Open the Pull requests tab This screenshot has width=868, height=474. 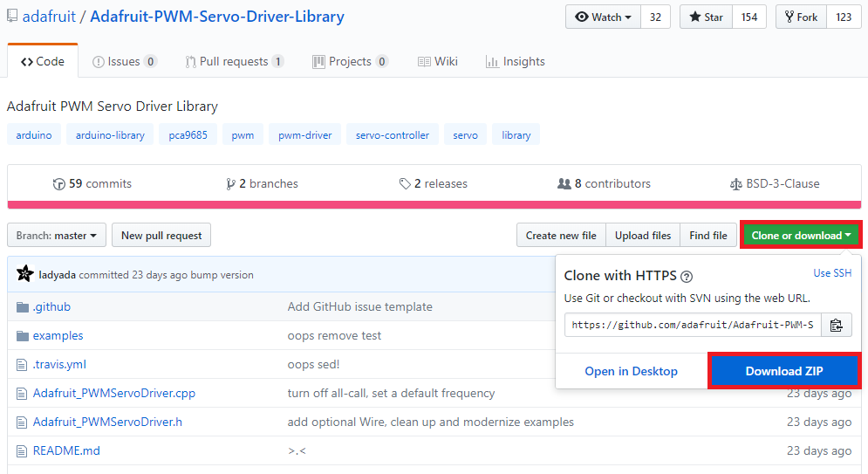[234, 62]
